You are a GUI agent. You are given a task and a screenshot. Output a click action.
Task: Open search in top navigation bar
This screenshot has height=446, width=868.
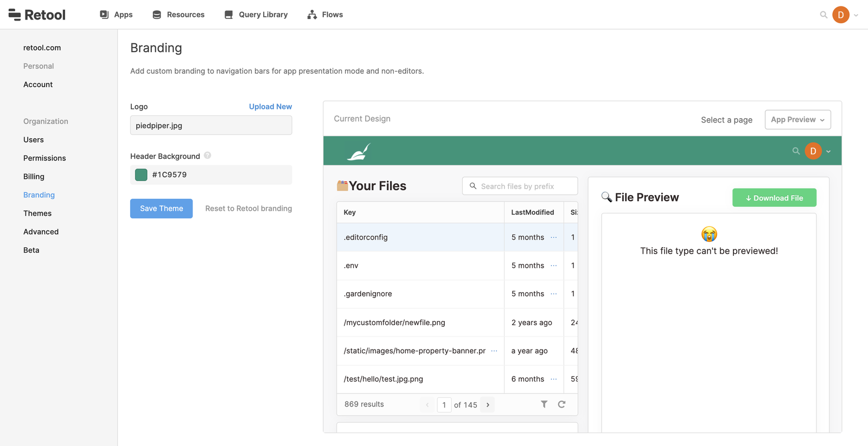824,15
